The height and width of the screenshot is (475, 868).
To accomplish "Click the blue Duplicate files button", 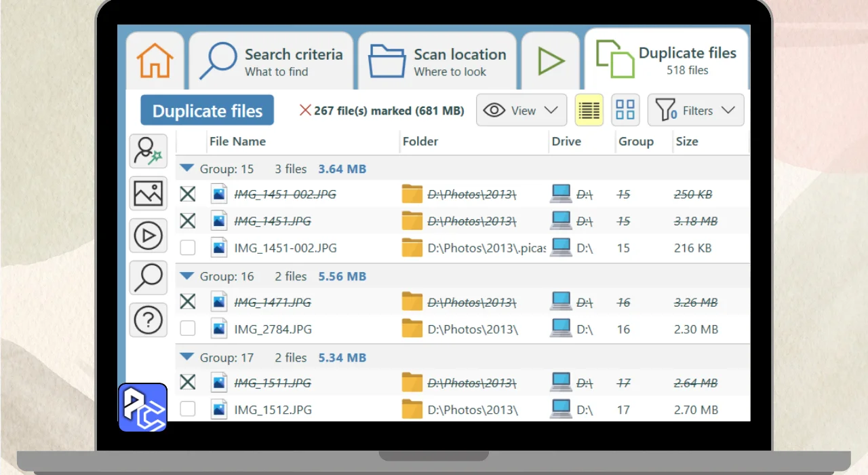I will 207,111.
